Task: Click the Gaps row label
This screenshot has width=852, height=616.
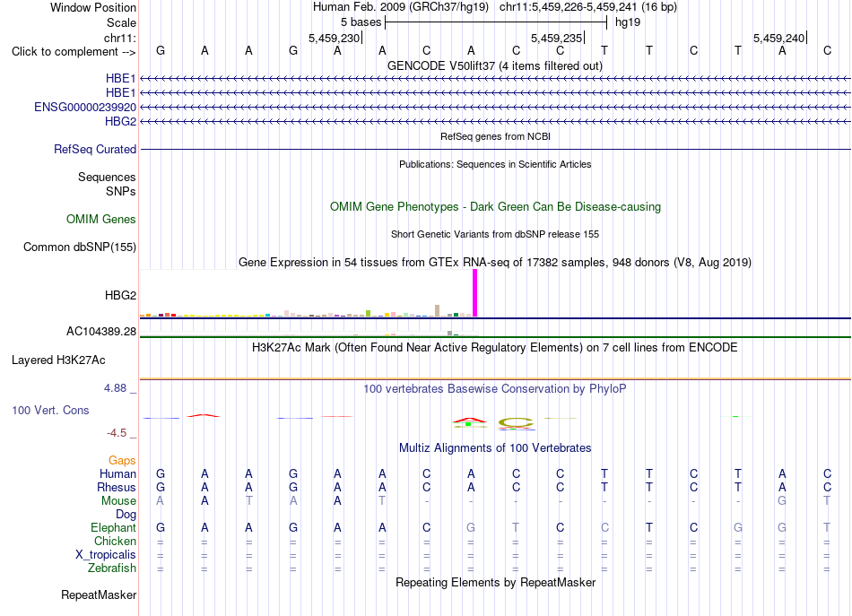Action: tap(122, 461)
